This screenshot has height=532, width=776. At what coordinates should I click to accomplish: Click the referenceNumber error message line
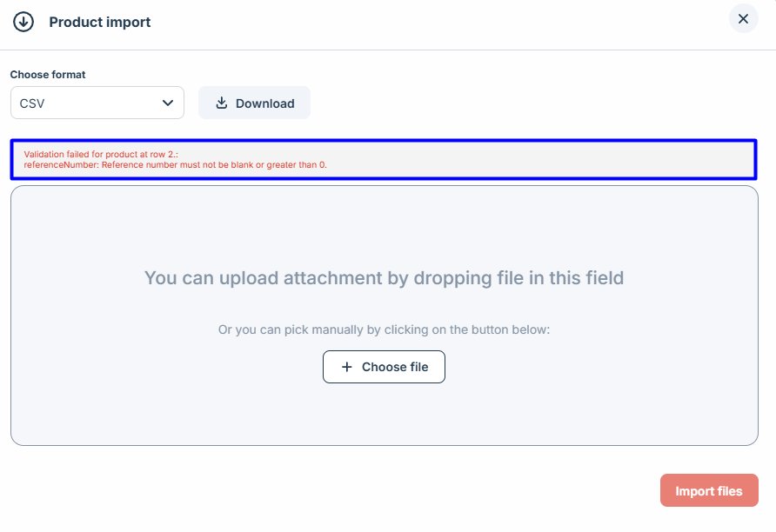(175, 164)
